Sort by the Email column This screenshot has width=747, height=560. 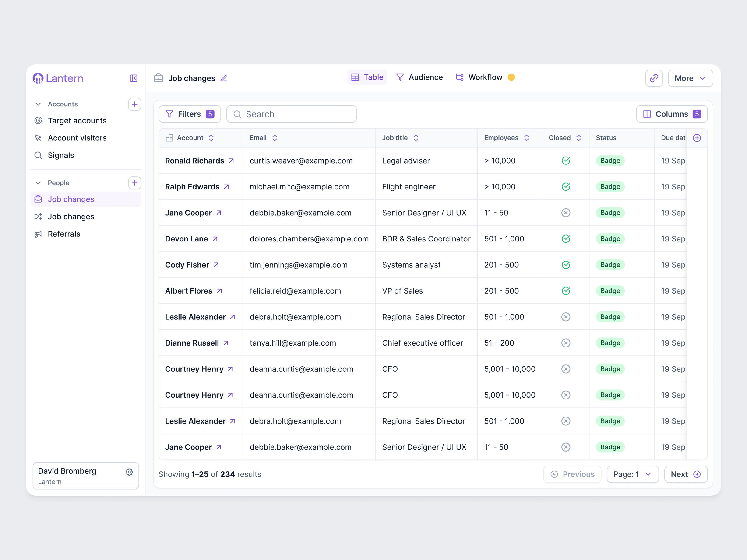[275, 138]
